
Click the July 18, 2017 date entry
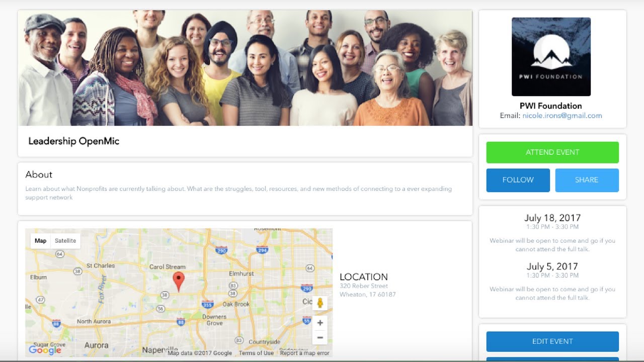(552, 218)
